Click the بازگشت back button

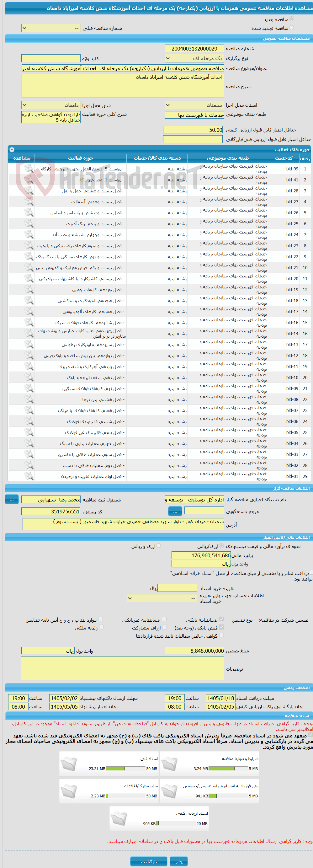[149, 861]
